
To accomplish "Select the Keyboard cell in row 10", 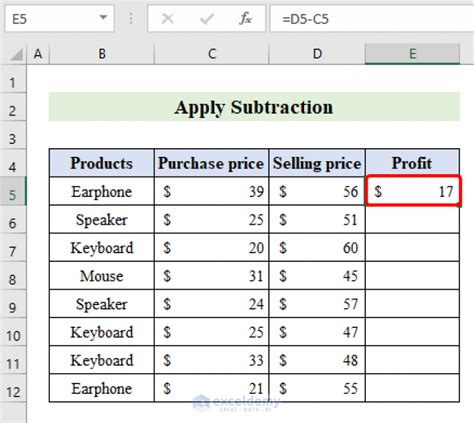I will [102, 332].
